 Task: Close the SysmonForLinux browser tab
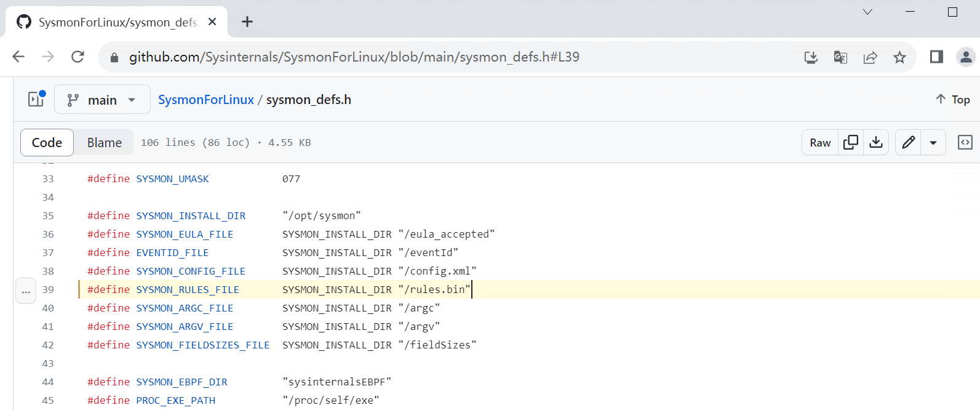[212, 22]
